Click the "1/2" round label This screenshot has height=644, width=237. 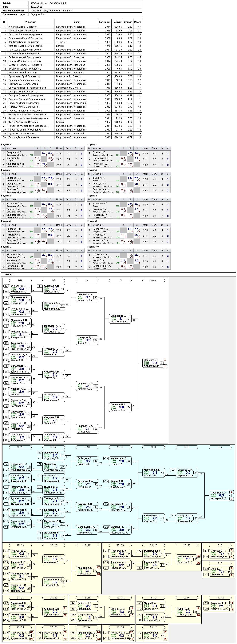click(x=120, y=280)
